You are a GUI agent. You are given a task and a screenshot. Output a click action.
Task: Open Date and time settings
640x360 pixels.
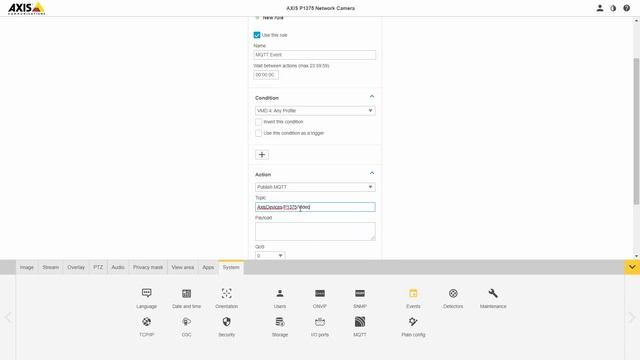187,293
